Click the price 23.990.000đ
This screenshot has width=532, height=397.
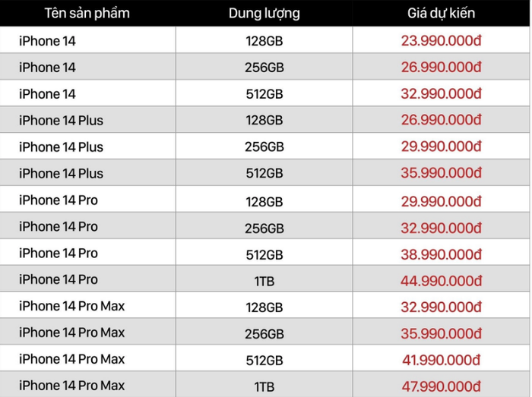click(441, 41)
